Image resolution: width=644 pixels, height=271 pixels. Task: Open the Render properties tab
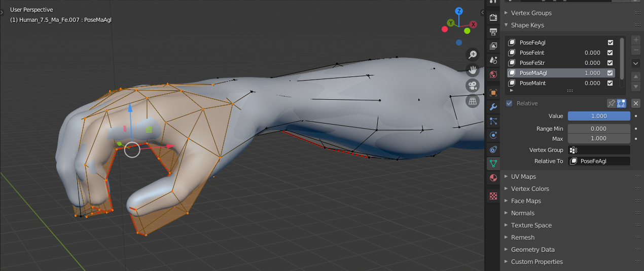(x=493, y=17)
